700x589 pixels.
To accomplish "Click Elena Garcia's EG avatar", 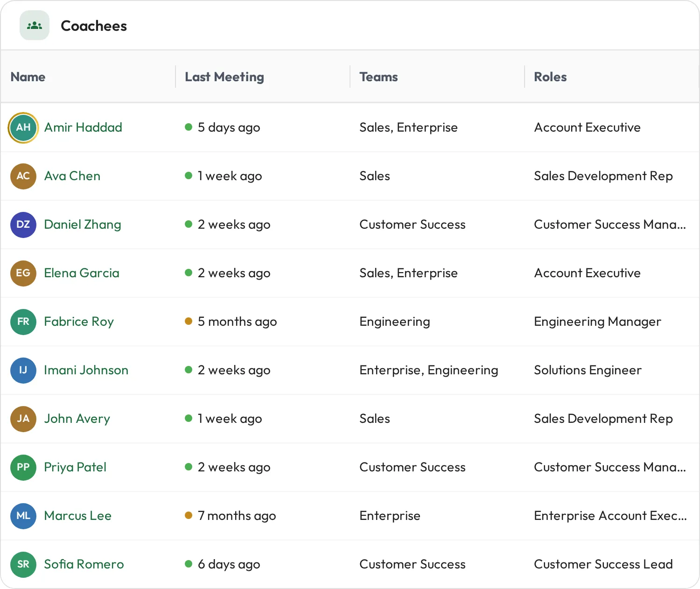I will (23, 273).
